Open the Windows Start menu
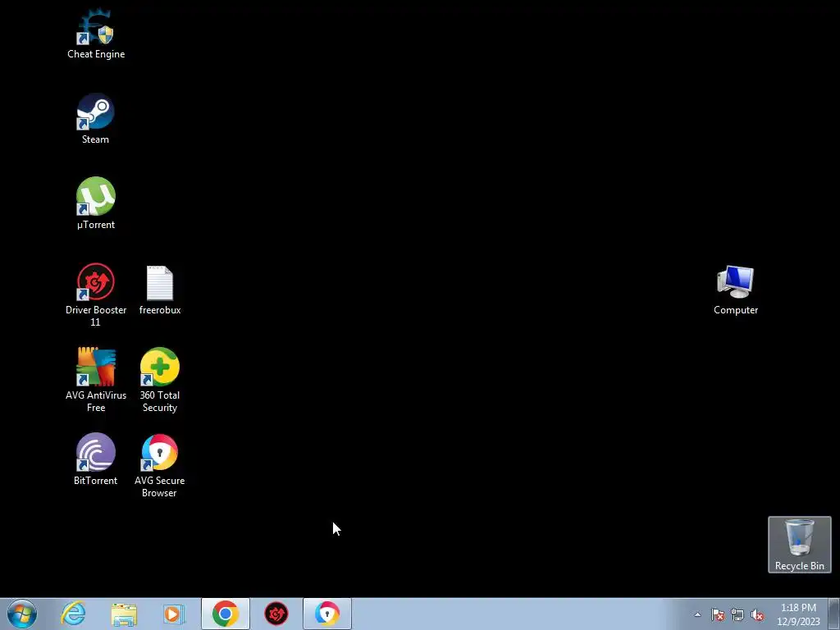The height and width of the screenshot is (630, 840). click(x=22, y=614)
